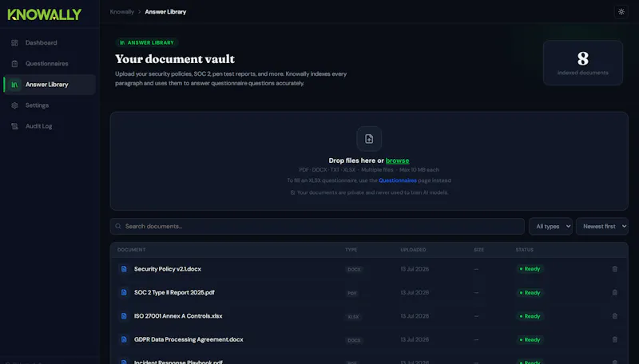Click the Dashboard grid icon
Image resolution: width=639 pixels, height=364 pixels.
14,43
